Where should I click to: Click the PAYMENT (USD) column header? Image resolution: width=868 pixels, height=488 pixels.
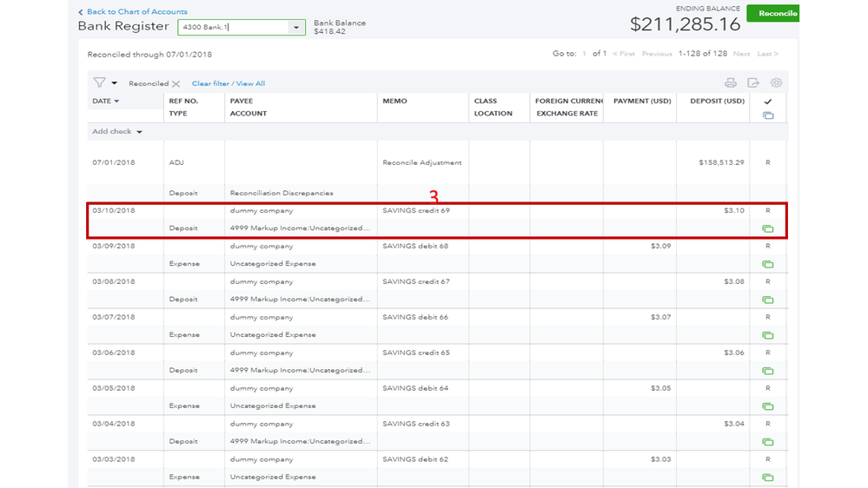pos(641,102)
